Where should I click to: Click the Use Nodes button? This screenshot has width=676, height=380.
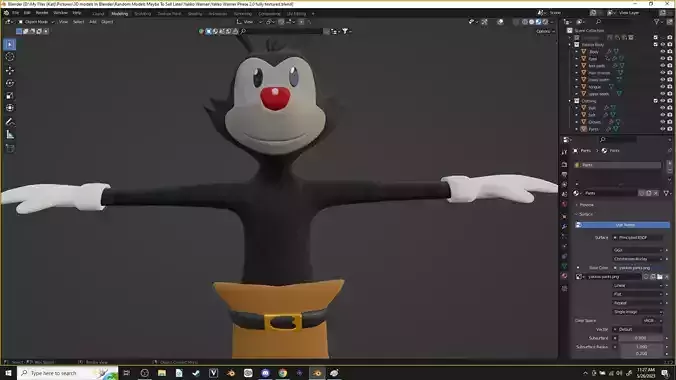[x=623, y=225]
